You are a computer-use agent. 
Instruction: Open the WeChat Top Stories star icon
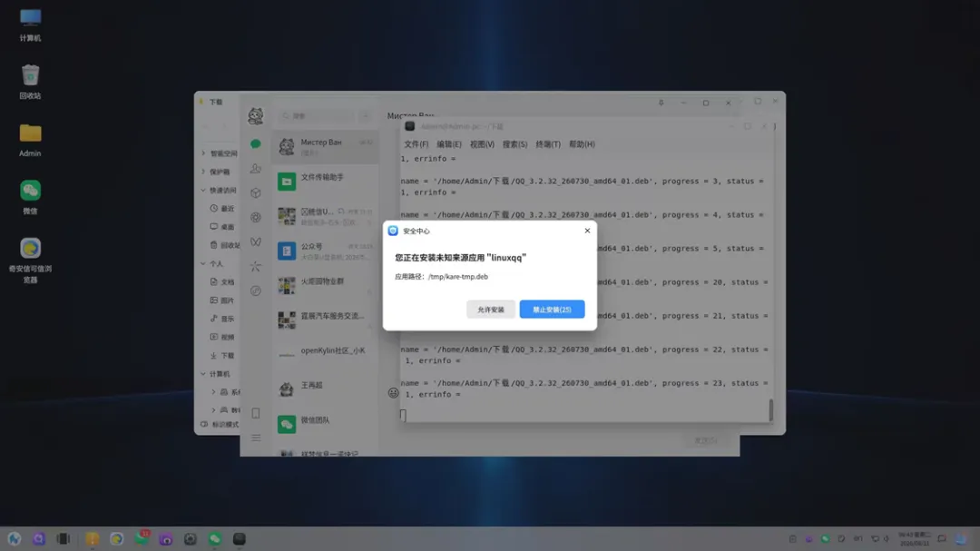point(256,267)
